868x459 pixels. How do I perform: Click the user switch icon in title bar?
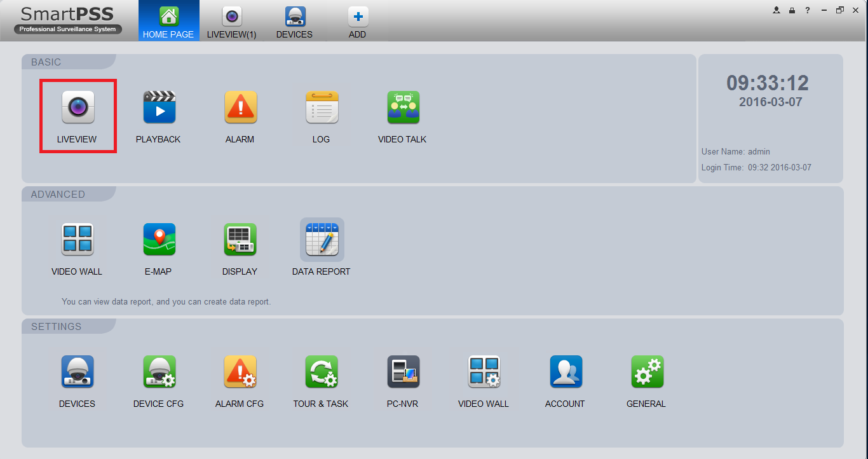(776, 10)
